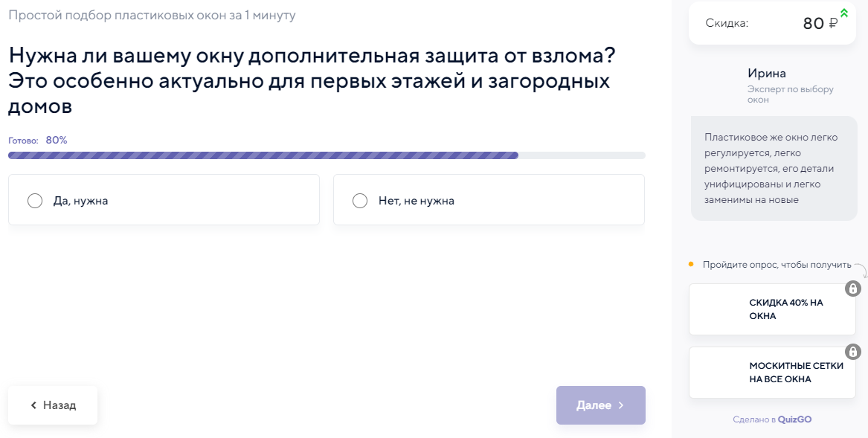Open the "Москитные сетки на все окна" card
Image resolution: width=868 pixels, height=438 pixels.
point(772,373)
